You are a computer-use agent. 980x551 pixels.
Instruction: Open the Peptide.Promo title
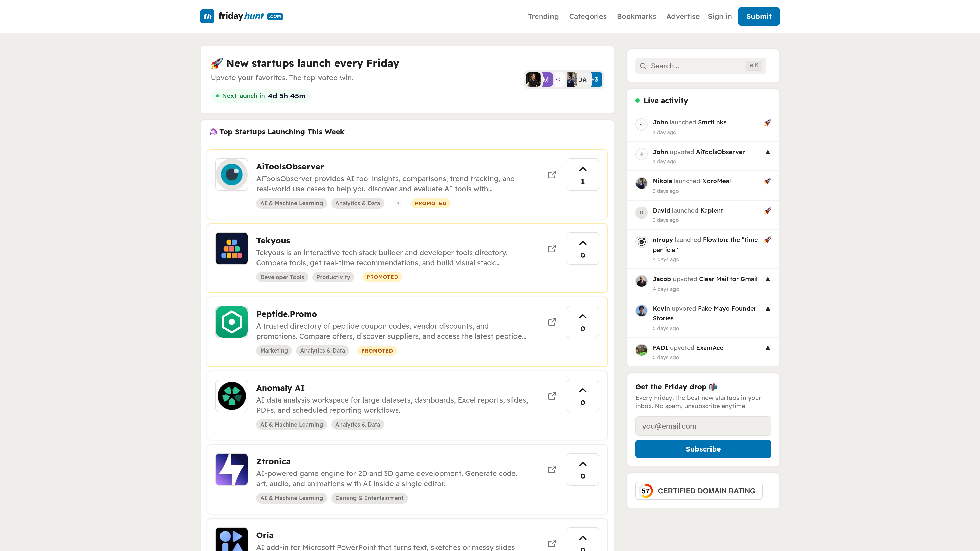click(286, 314)
